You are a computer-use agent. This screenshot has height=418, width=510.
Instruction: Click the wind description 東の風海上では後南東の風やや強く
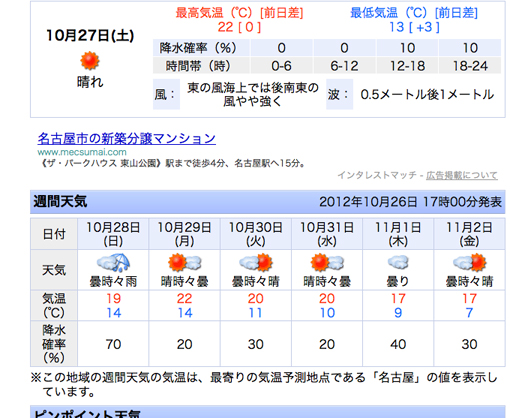pos(253,94)
